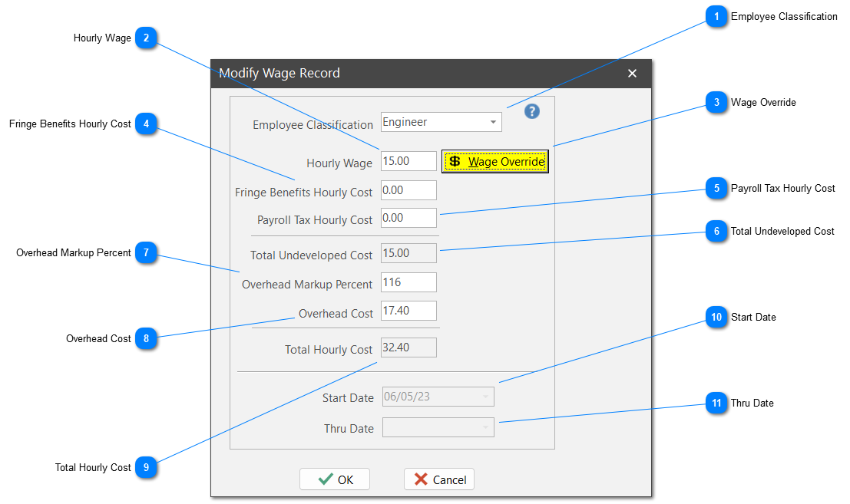Viewport: 850px width, 504px height.
Task: Close the Modify Wage Record dialog
Action: pos(632,74)
